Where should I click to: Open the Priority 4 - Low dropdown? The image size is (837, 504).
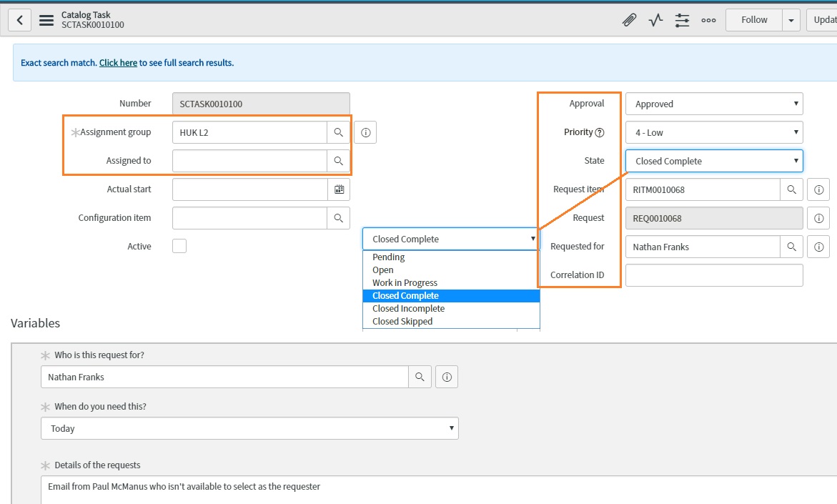[x=714, y=132]
